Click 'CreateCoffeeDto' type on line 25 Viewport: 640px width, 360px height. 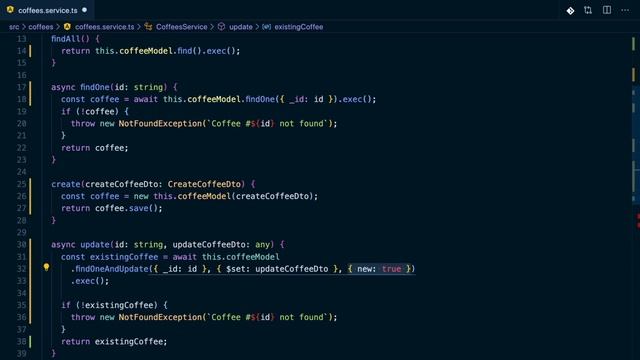click(x=204, y=184)
